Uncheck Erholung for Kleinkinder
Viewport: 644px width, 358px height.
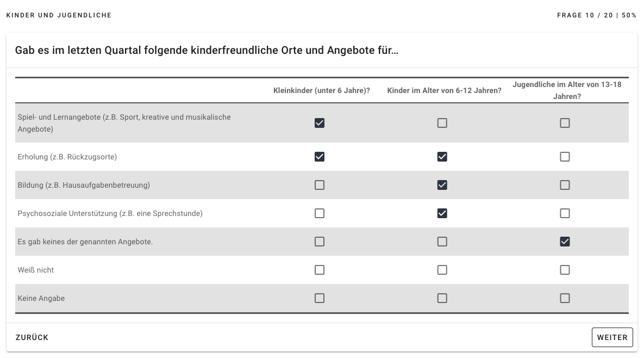tap(320, 157)
